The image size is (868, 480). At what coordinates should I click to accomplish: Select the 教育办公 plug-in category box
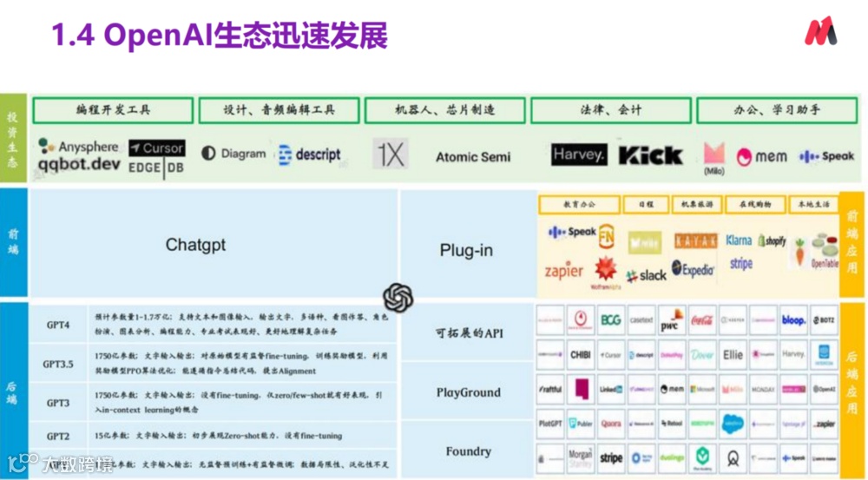(x=579, y=204)
